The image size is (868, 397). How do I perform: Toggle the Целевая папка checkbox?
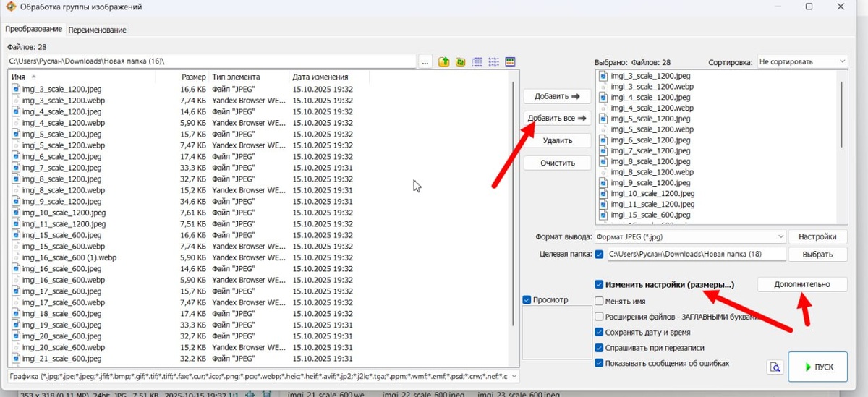click(599, 255)
